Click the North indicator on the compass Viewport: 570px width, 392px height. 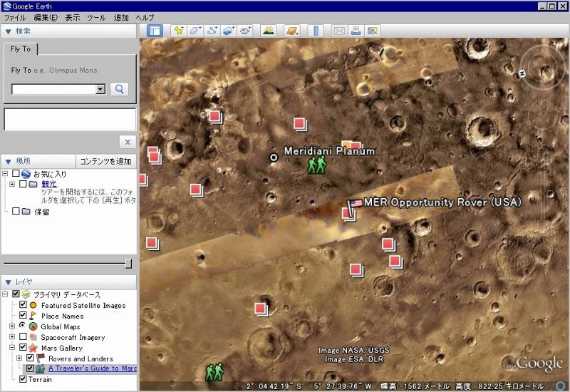[x=522, y=74]
